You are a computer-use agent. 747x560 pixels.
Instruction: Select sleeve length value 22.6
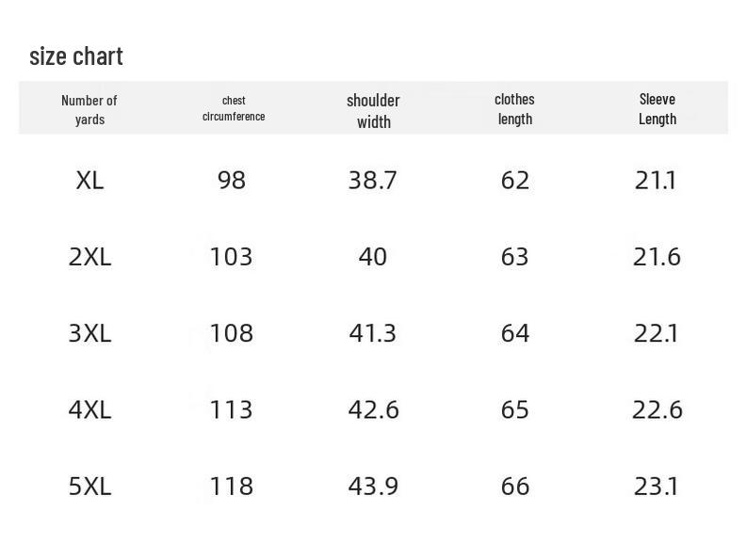(x=657, y=409)
